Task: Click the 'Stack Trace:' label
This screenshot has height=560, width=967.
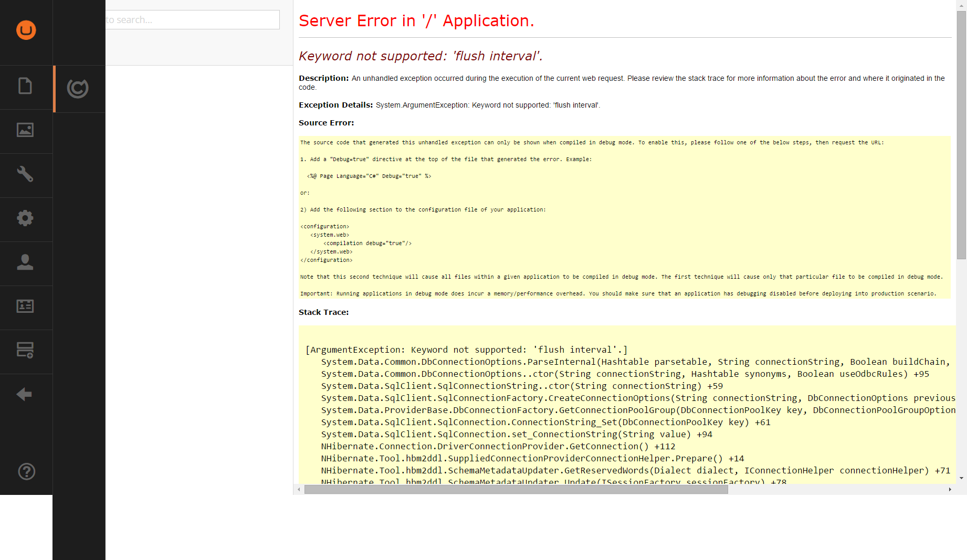Action: coord(323,312)
